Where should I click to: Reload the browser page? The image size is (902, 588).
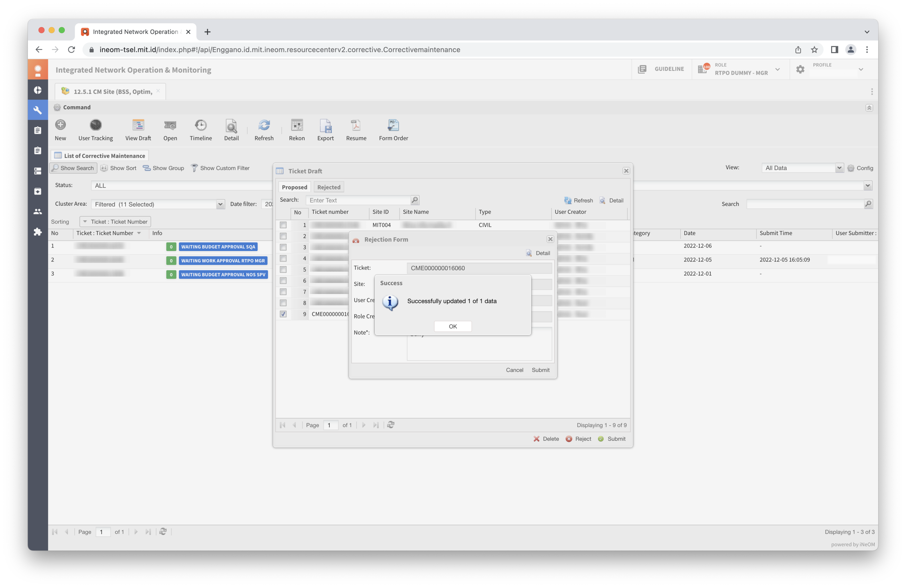71,50
